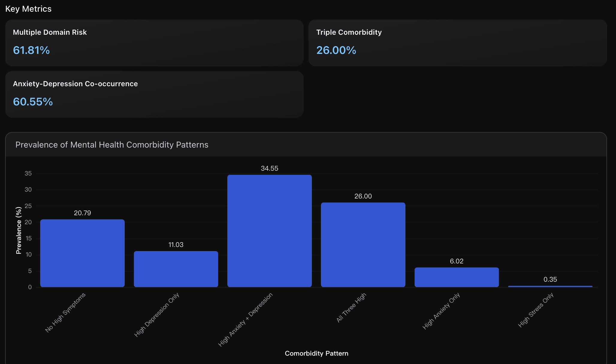The width and height of the screenshot is (616, 364).
Task: Click the chart title Prevalence of Mental Health Comorbidity Patterns
Action: point(112,145)
